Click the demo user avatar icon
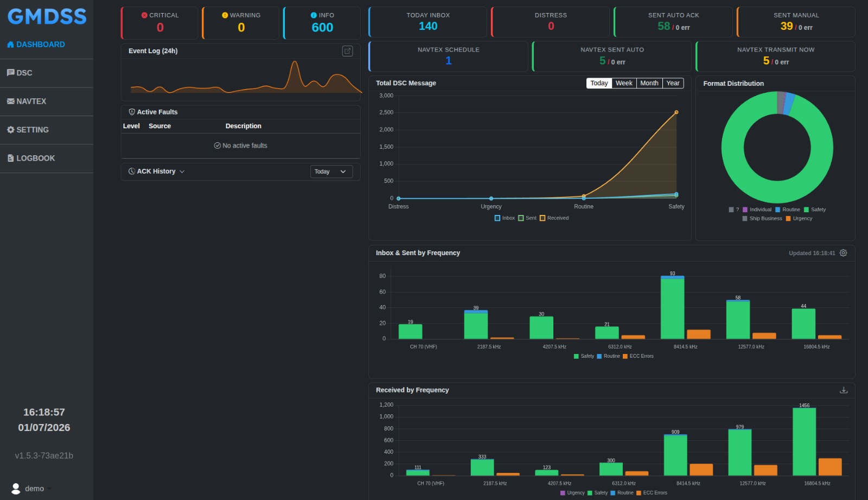Image resolution: width=868 pixels, height=500 pixels. click(16, 488)
